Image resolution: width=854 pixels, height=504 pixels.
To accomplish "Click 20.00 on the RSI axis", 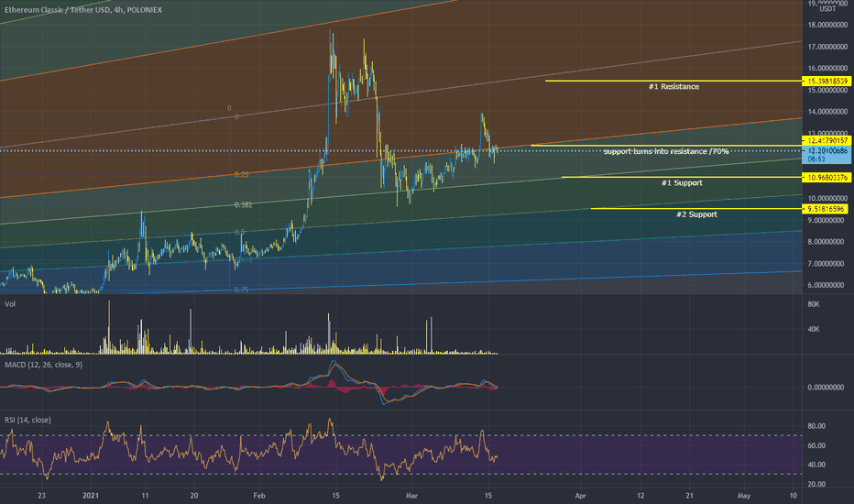I will pyautogui.click(x=816, y=485).
